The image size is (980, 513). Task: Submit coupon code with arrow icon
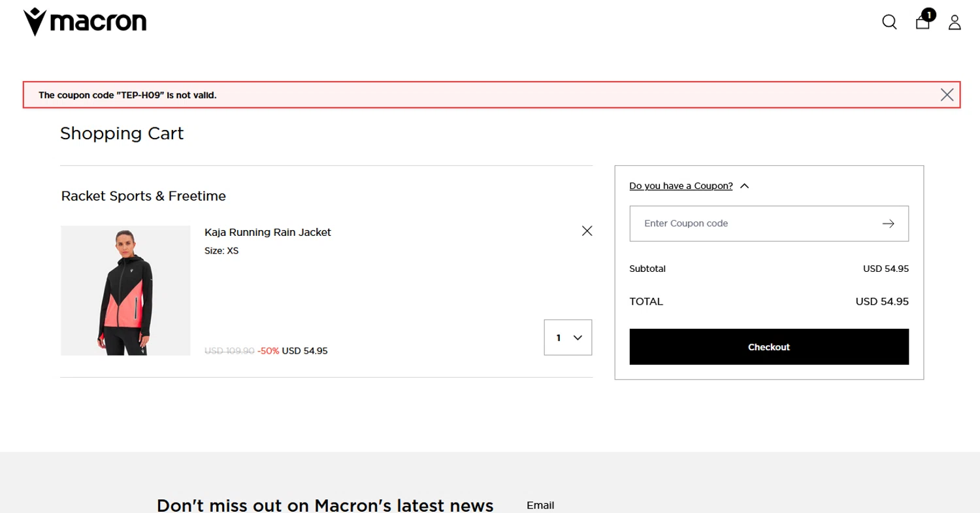(x=888, y=223)
